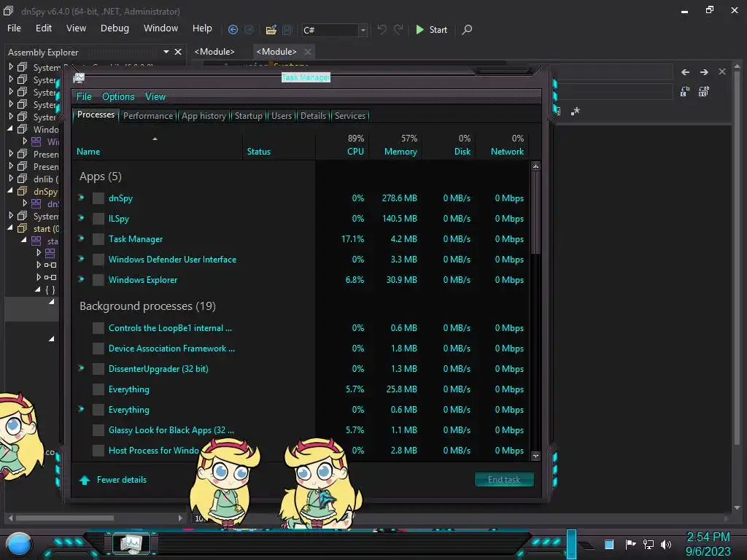Switch to the Startup tab

(248, 116)
